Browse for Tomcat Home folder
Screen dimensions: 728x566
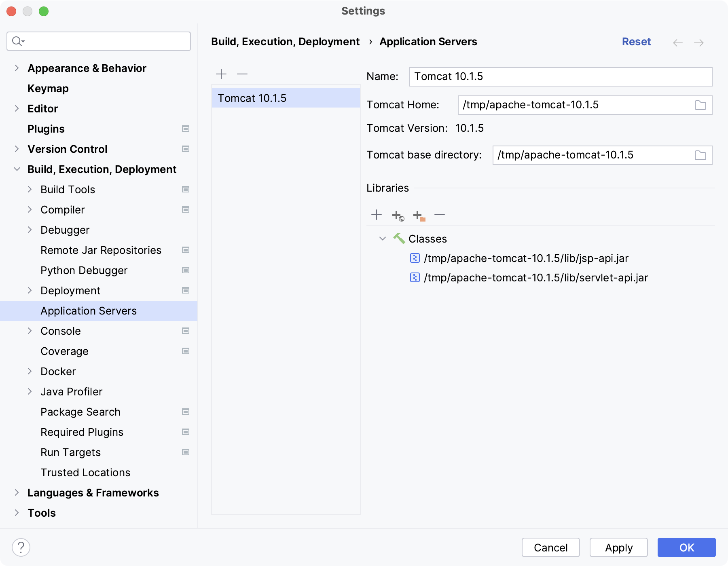700,105
